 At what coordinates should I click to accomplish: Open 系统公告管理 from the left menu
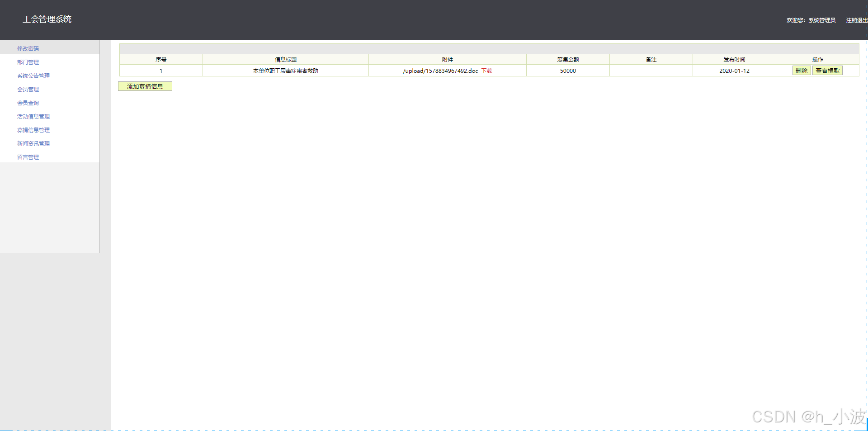click(x=33, y=76)
